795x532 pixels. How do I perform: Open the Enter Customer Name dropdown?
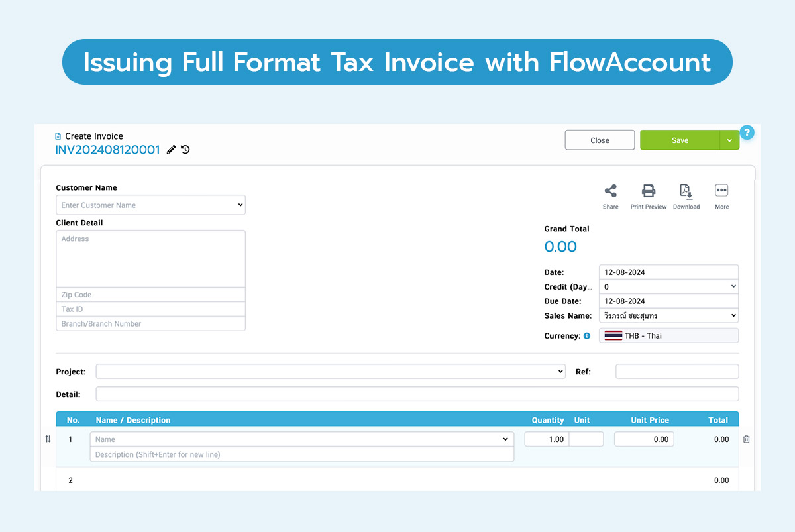tap(150, 205)
